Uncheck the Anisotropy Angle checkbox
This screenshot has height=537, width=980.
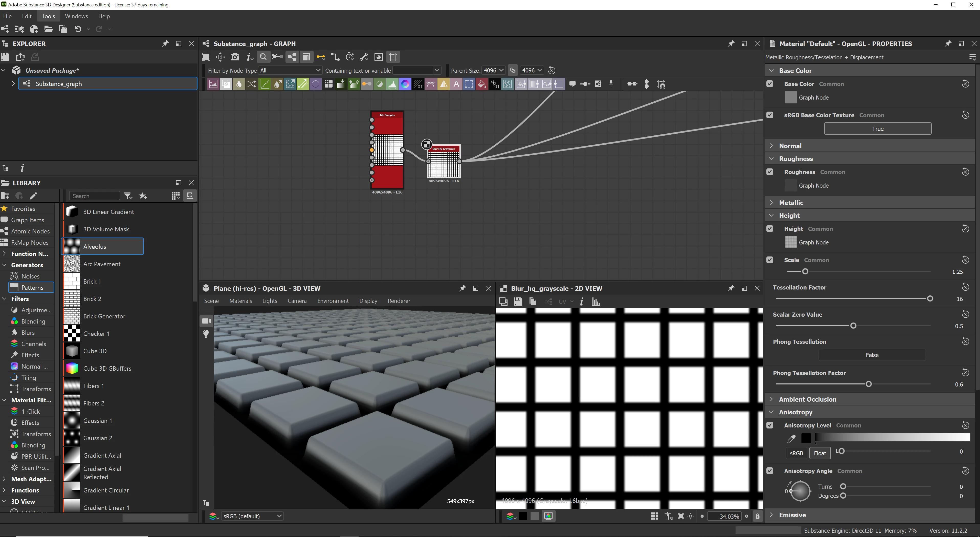770,471
